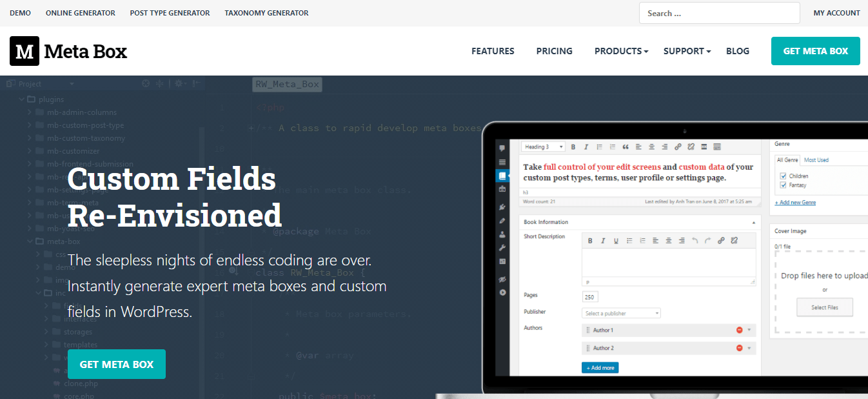
Task: Click Bold in Short Description toolbar
Action: pos(590,241)
